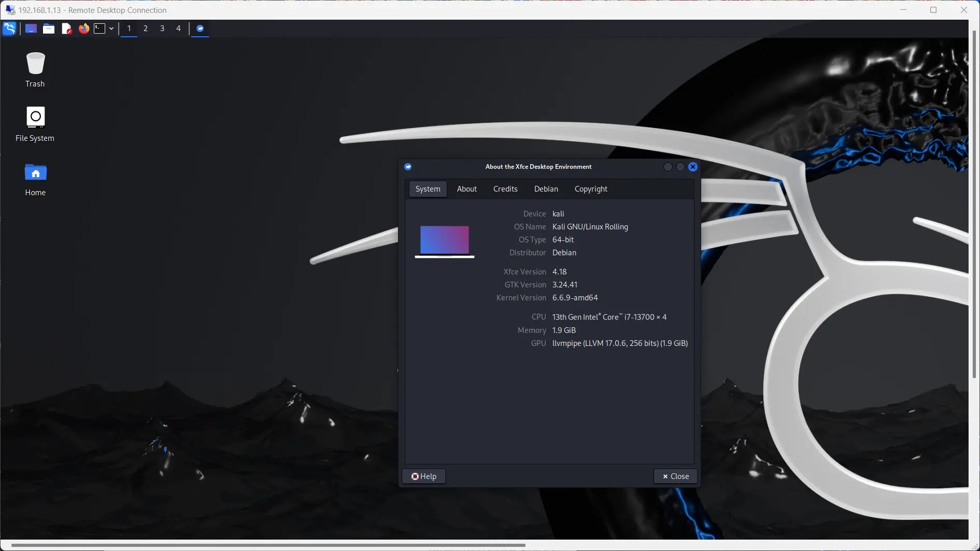
Task: Close the About dialog with Close button
Action: [x=675, y=476]
